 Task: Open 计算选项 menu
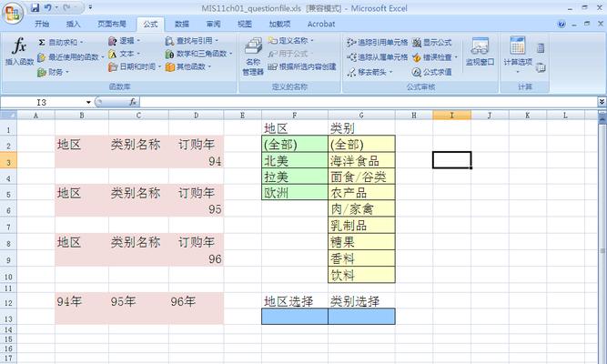518,55
